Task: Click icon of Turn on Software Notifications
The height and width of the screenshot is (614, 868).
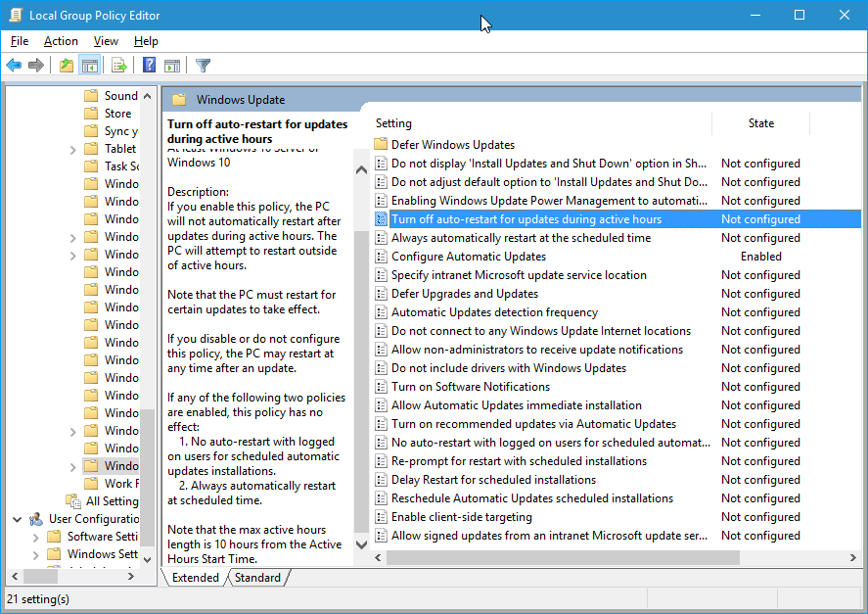Action: [381, 387]
